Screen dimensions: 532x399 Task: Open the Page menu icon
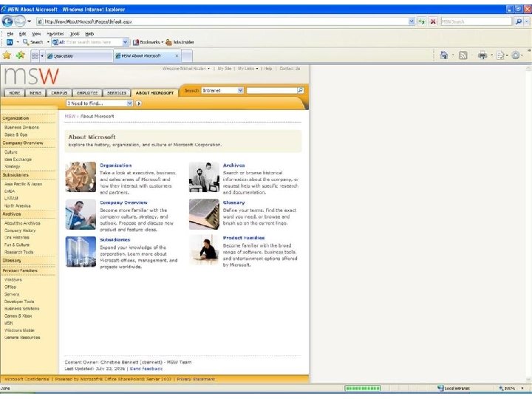[x=500, y=55]
